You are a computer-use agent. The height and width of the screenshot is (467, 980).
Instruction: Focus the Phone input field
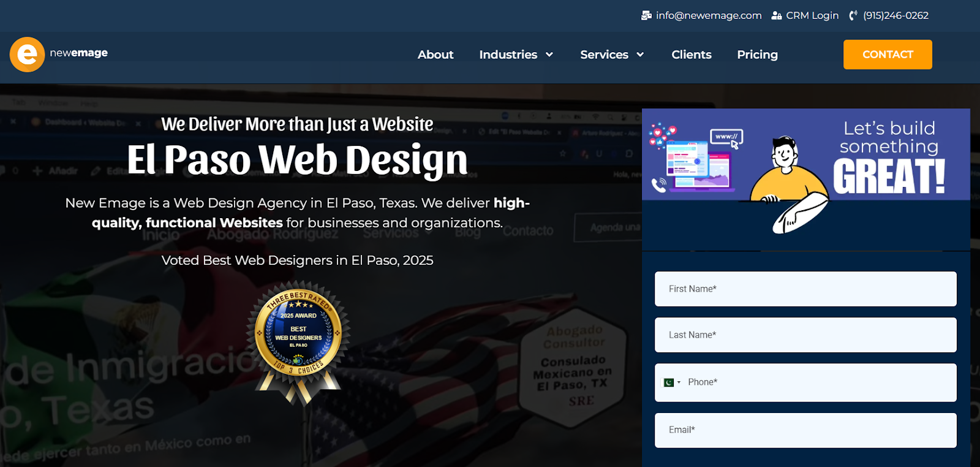tap(805, 382)
